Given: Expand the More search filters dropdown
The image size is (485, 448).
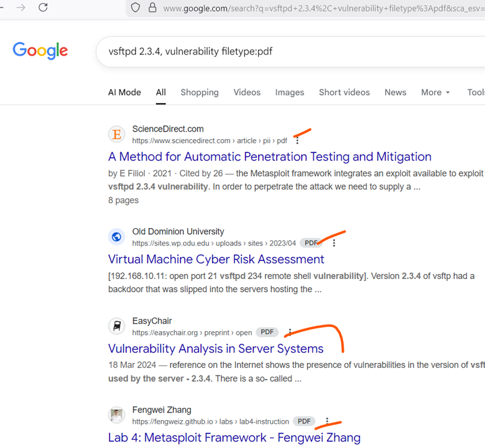Looking at the screenshot, I should 435,92.
